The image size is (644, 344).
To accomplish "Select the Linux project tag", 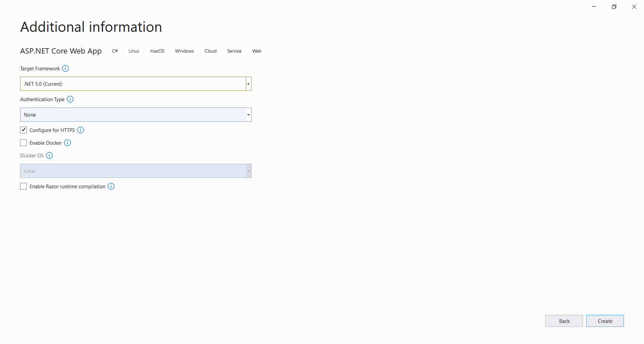I will [133, 51].
